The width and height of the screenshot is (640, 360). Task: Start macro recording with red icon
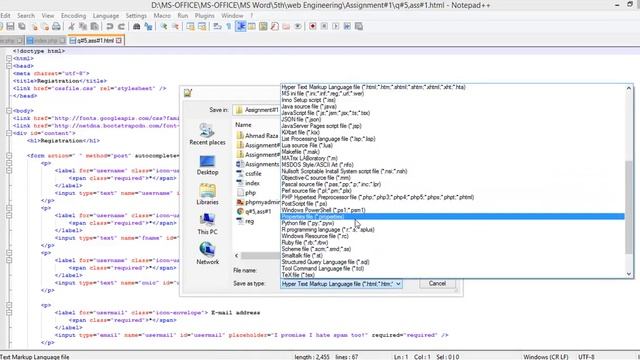(x=313, y=27)
